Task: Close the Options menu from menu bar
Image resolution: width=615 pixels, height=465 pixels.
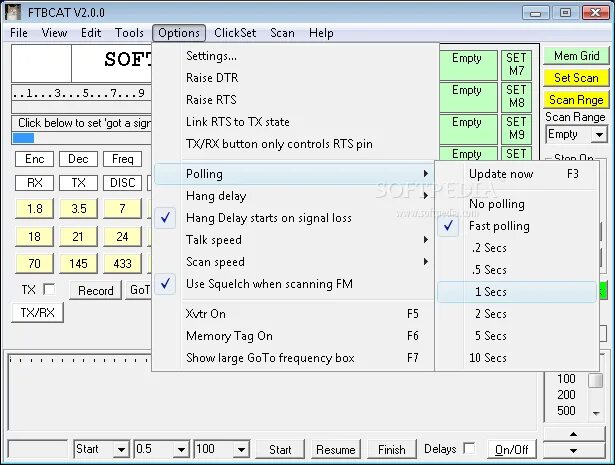Action: point(179,33)
